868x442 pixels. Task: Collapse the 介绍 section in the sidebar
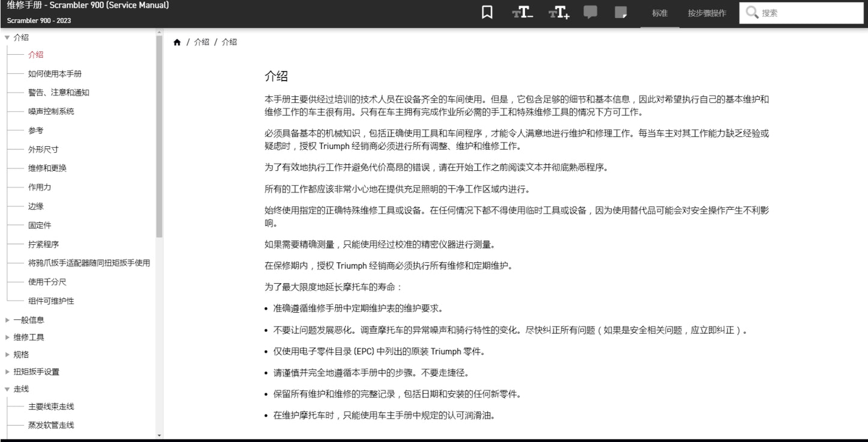[6, 37]
